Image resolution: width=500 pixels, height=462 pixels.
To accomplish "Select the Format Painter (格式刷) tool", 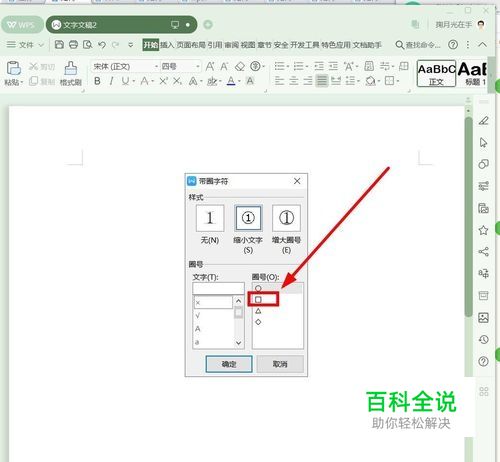I will pos(71,73).
